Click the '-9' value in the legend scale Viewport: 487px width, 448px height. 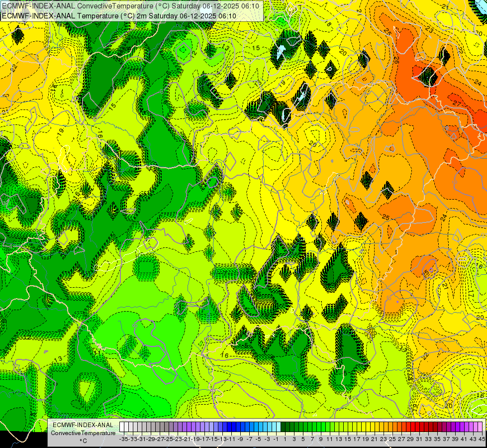tap(240, 440)
